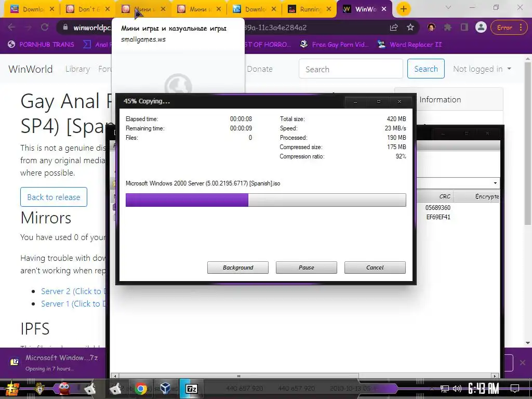Open the Library nav item
Screen dimensions: 532x399
78,69
